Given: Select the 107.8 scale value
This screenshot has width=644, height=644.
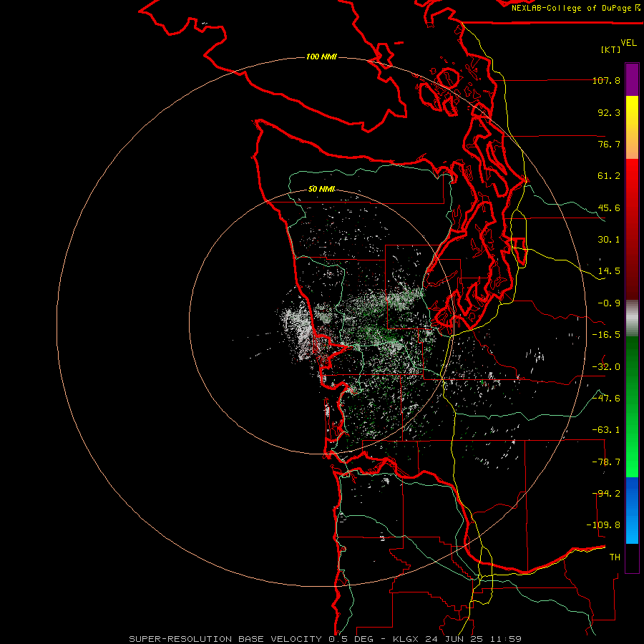Looking at the screenshot, I should 606,80.
